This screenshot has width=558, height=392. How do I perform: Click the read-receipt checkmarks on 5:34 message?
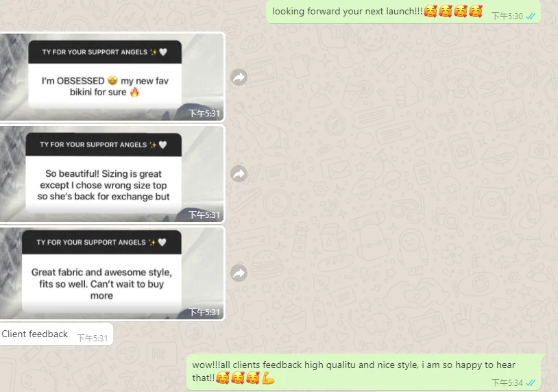(x=531, y=383)
